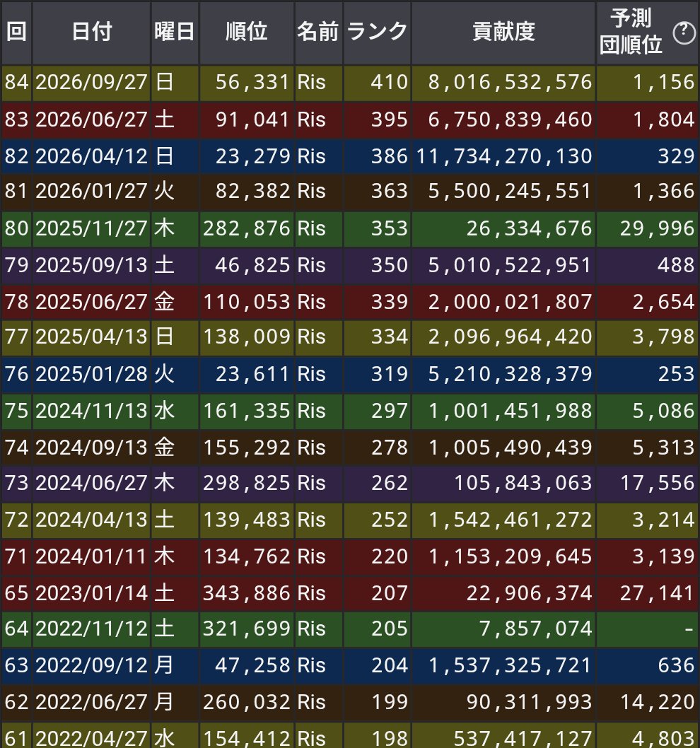
Task: Select date cell 2025/06/27
Action: click(91, 303)
